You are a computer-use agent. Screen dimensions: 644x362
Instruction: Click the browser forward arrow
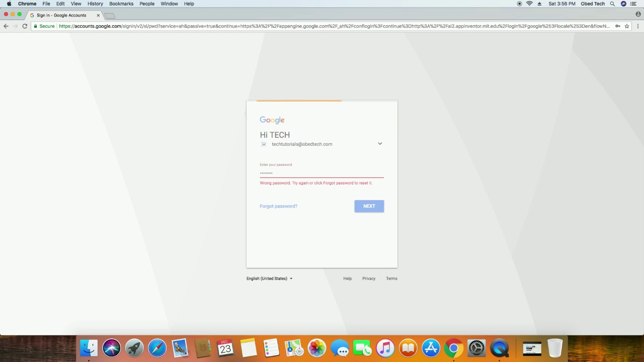(15, 26)
